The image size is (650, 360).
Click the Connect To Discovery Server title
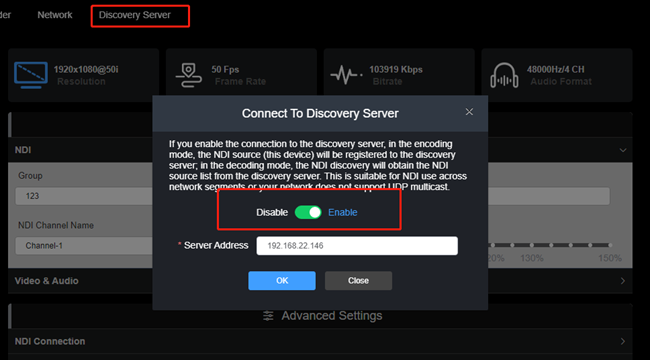320,114
